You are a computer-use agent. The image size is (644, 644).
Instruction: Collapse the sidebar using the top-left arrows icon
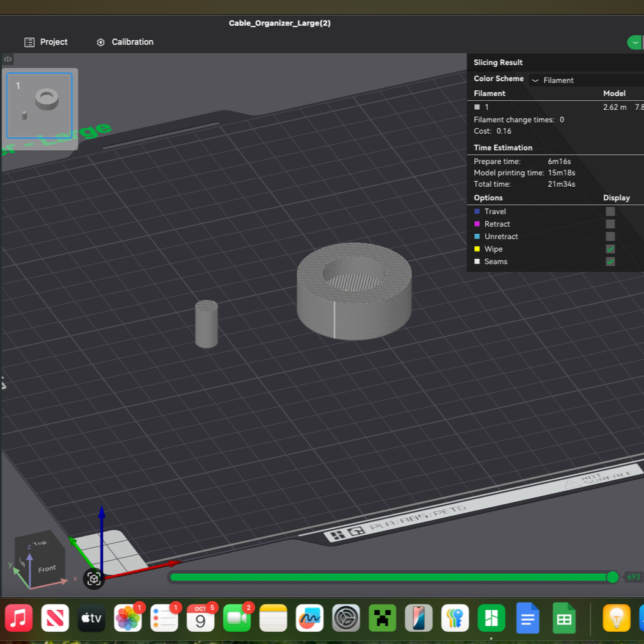tap(7, 59)
